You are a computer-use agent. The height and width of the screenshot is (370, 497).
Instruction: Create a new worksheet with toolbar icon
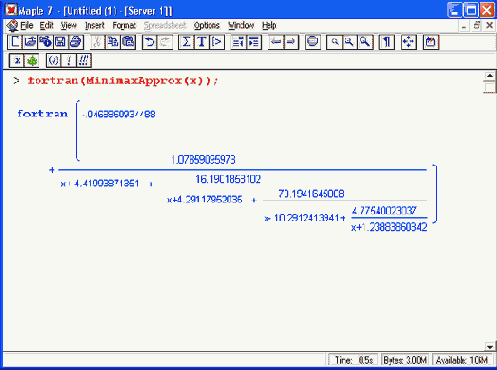(x=15, y=42)
